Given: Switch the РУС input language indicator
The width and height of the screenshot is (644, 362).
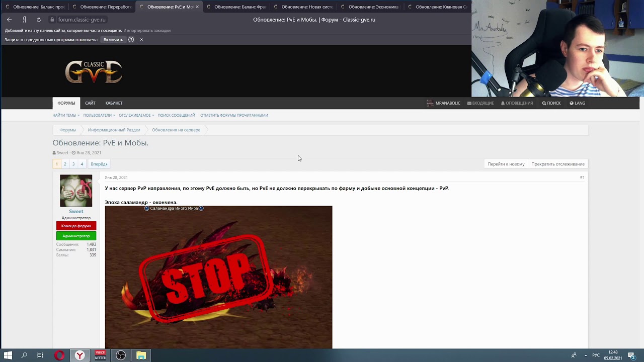Looking at the screenshot, I should (x=596, y=355).
